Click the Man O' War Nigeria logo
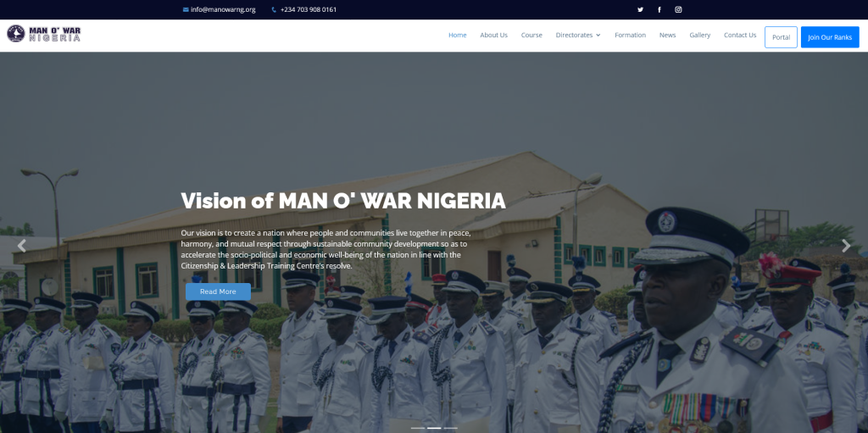 (x=44, y=34)
